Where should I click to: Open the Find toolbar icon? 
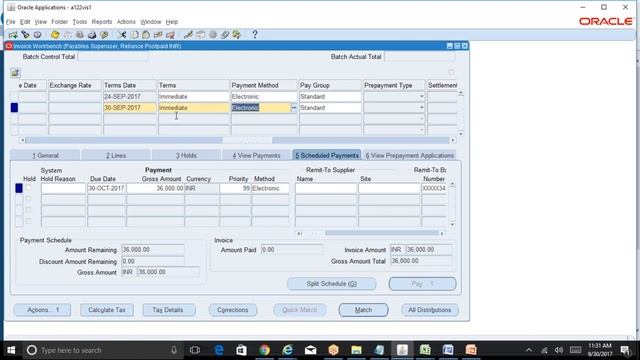pos(25,35)
